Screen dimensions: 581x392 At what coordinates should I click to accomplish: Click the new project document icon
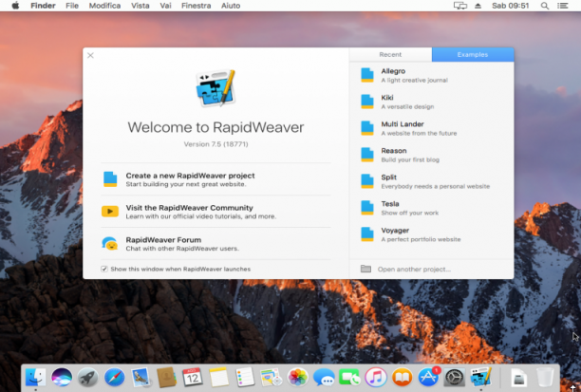click(110, 179)
